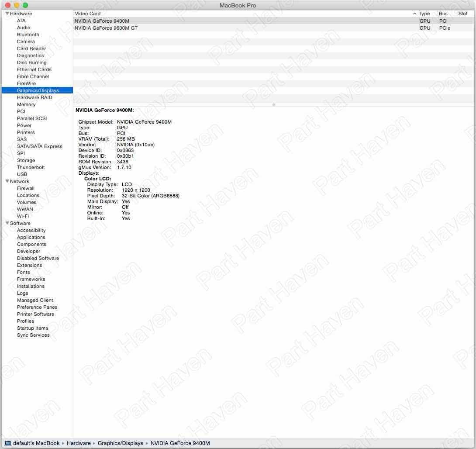
Task: Open Startup Items section
Action: pyautogui.click(x=32, y=328)
